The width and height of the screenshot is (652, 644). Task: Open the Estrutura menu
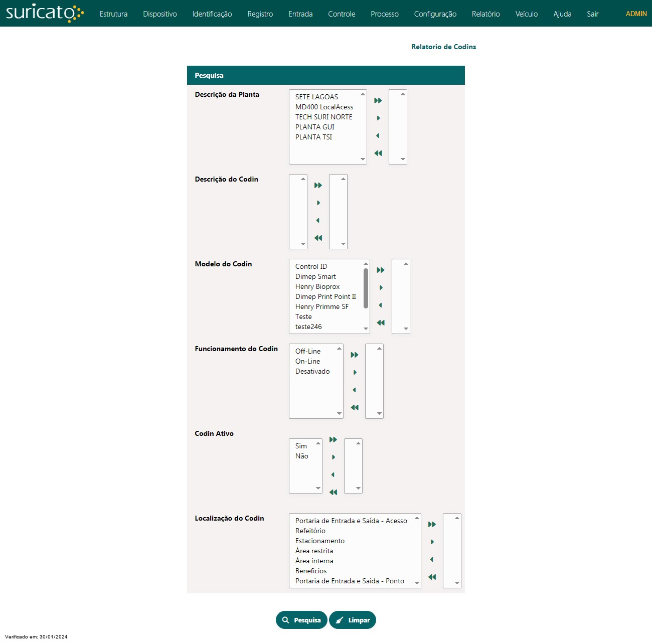pos(113,14)
